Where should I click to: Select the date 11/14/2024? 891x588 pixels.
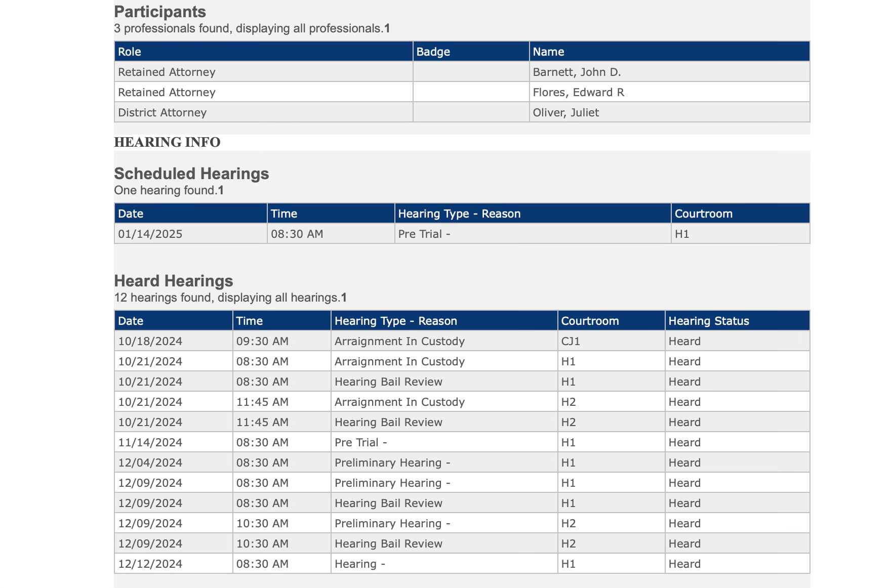[x=150, y=442]
